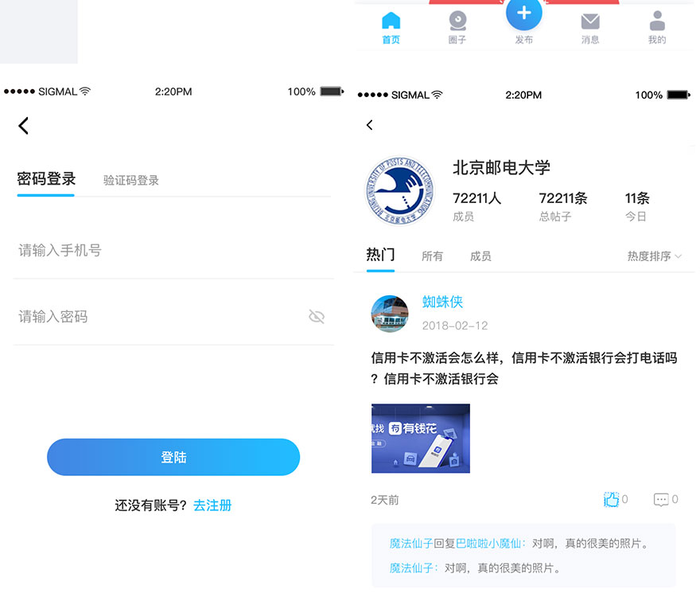
Task: Switch to the 成员 tab
Action: click(480, 256)
